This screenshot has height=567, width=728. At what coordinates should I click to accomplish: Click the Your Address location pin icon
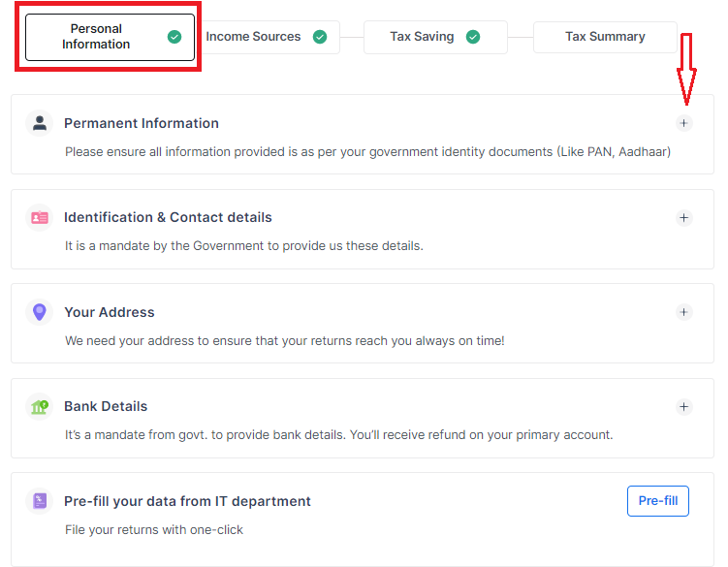tap(39, 312)
